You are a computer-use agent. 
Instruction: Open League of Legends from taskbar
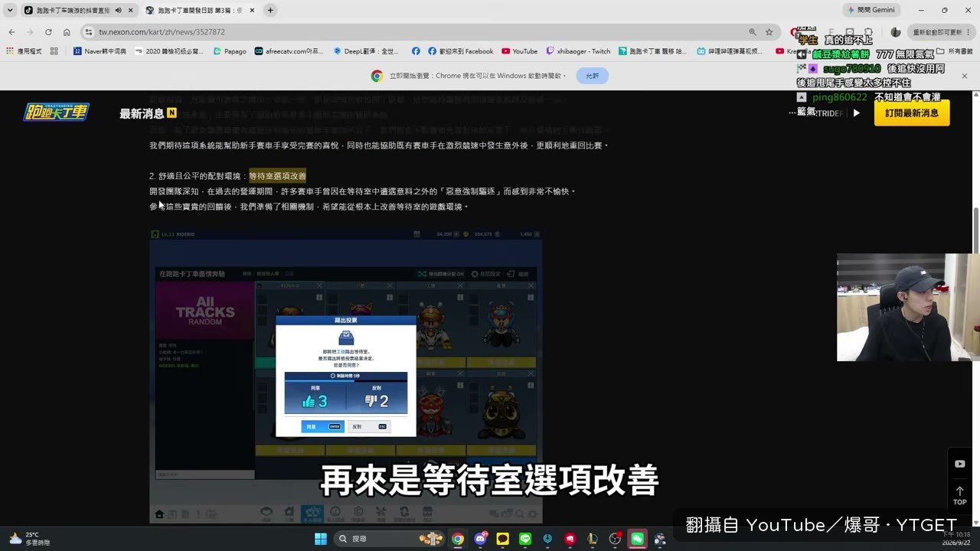pos(592,539)
